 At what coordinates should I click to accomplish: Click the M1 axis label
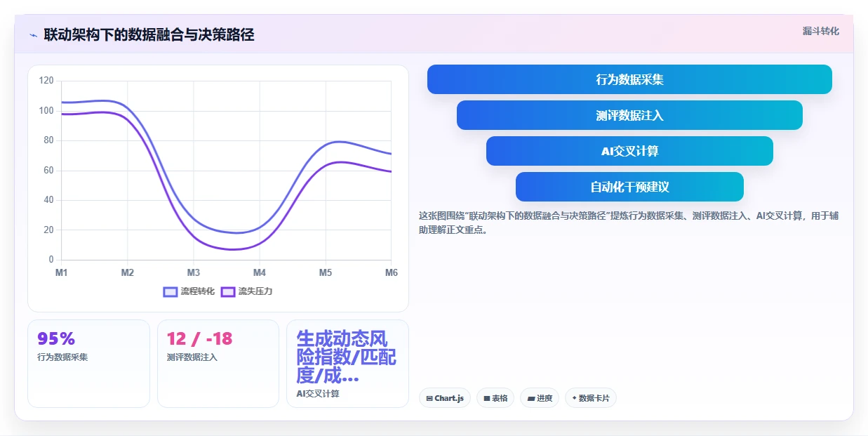pyautogui.click(x=62, y=272)
